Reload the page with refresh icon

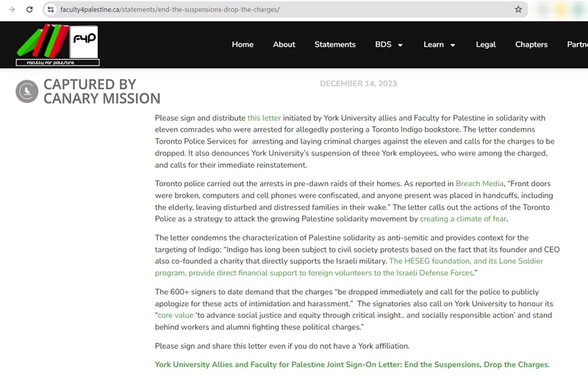pyautogui.click(x=29, y=10)
